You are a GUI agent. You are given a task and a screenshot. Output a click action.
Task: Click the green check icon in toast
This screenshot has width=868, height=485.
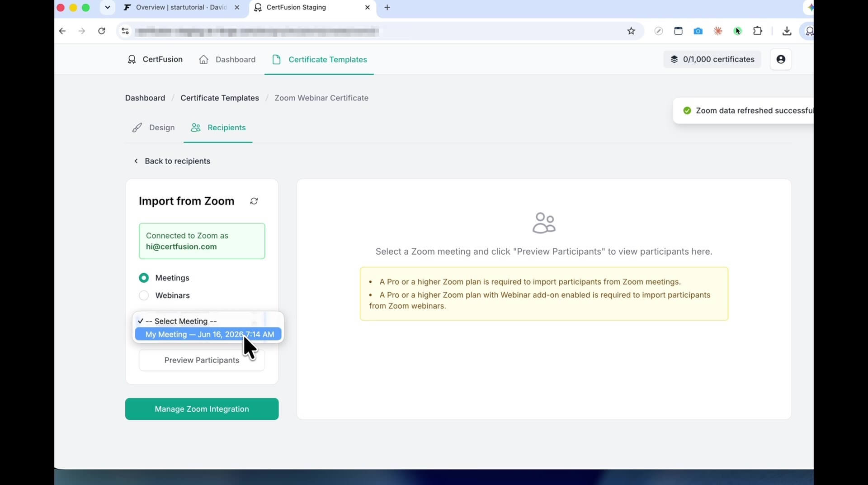tap(687, 110)
